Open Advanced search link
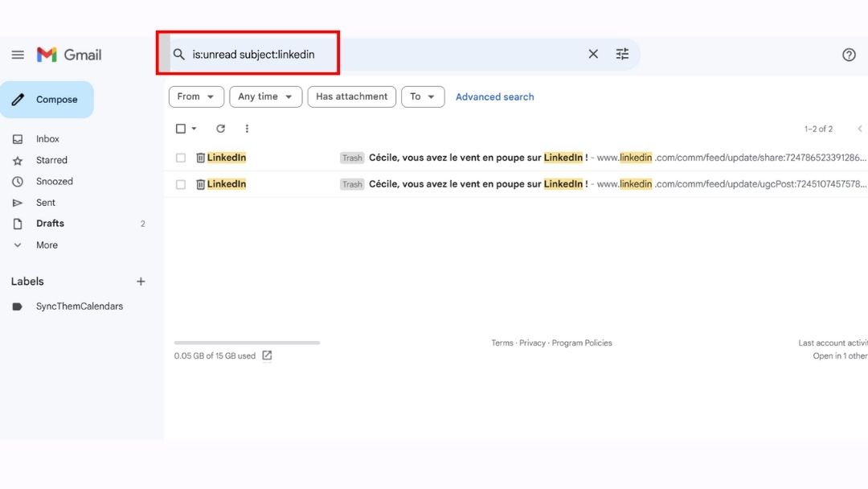The image size is (868, 489). [x=495, y=97]
